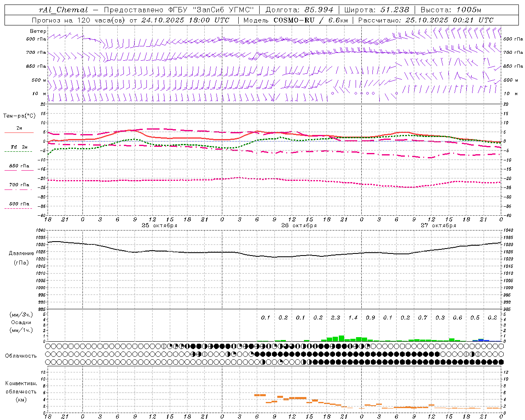
Task: Select the 26 октября date label
Action: click(299, 226)
